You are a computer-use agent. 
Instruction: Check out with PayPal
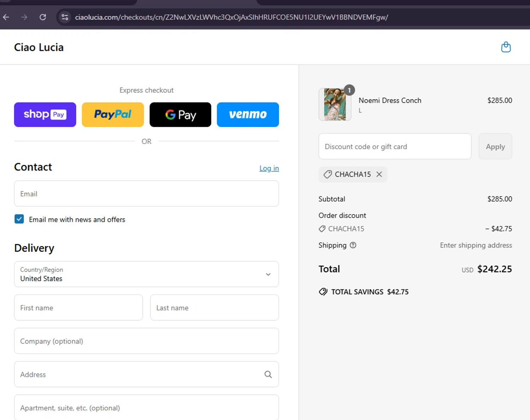(x=113, y=114)
